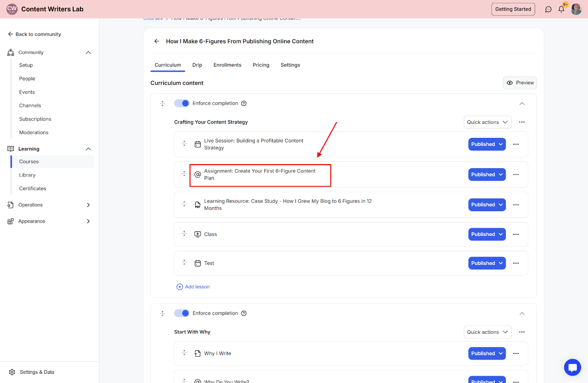
Task: Open the support chat bubble widget
Action: (573, 367)
